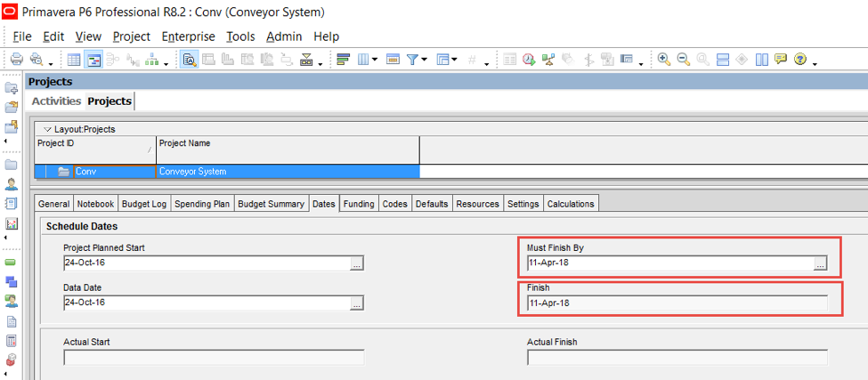This screenshot has width=868, height=380.
Task: Open the Group and Sort dropdown arrow
Action: point(454,60)
